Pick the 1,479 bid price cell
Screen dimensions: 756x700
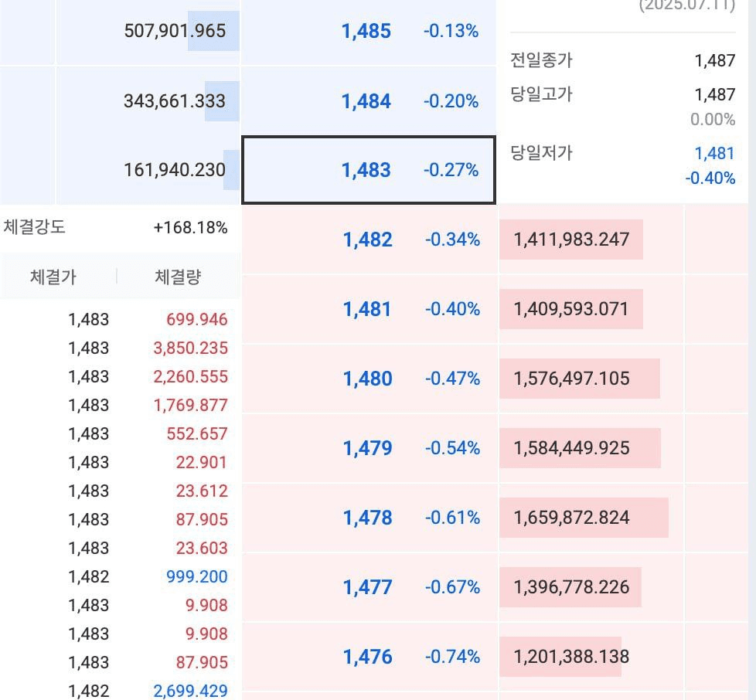(368, 448)
